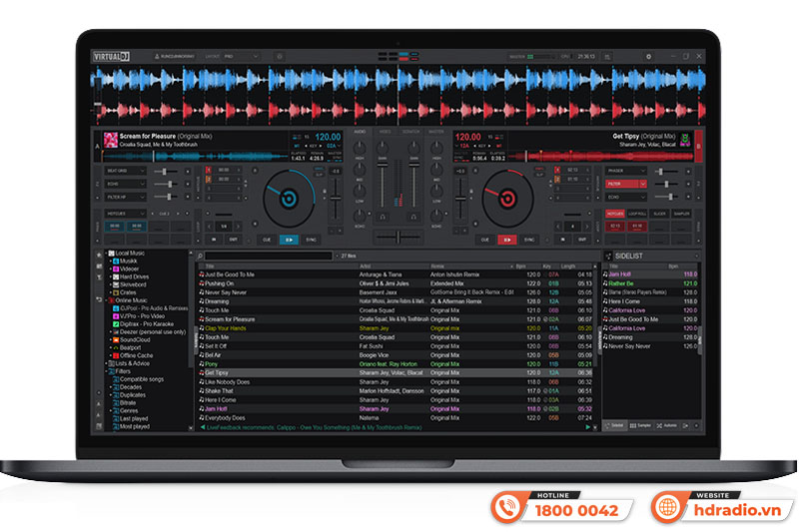Viewport: 799px width, 532px height.
Task: Set left deck loop IN point
Action: [x=214, y=240]
